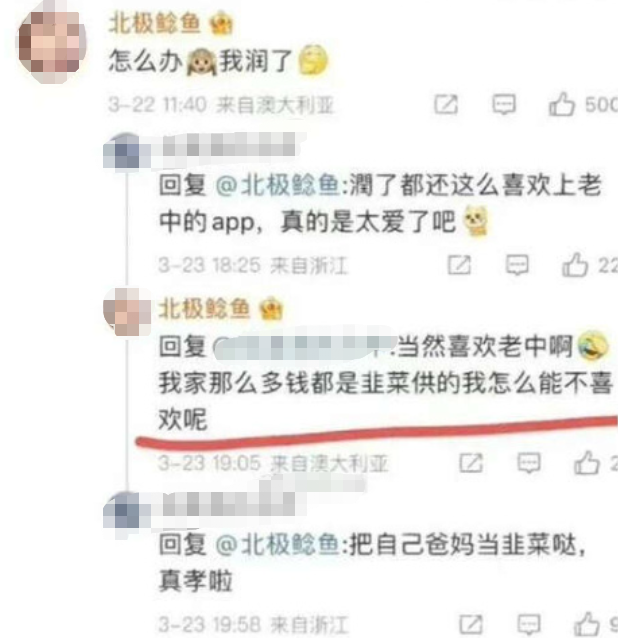Open the top commenter's pixelated avatar
The image size is (618, 638).
pos(51,44)
